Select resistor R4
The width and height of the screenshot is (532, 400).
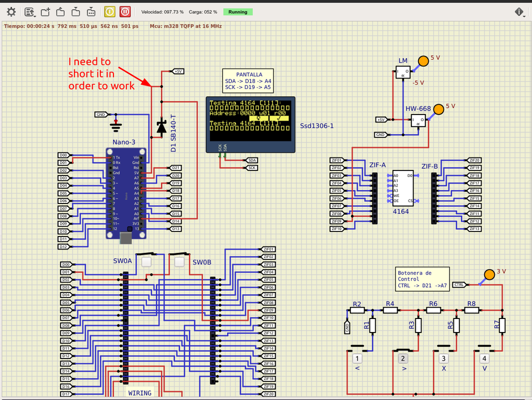click(390, 310)
